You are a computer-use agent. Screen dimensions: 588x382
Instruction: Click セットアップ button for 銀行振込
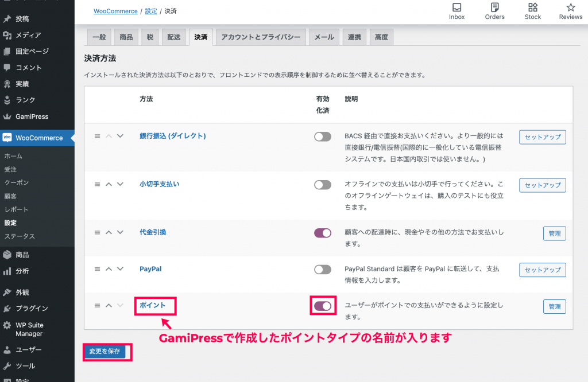click(x=542, y=137)
